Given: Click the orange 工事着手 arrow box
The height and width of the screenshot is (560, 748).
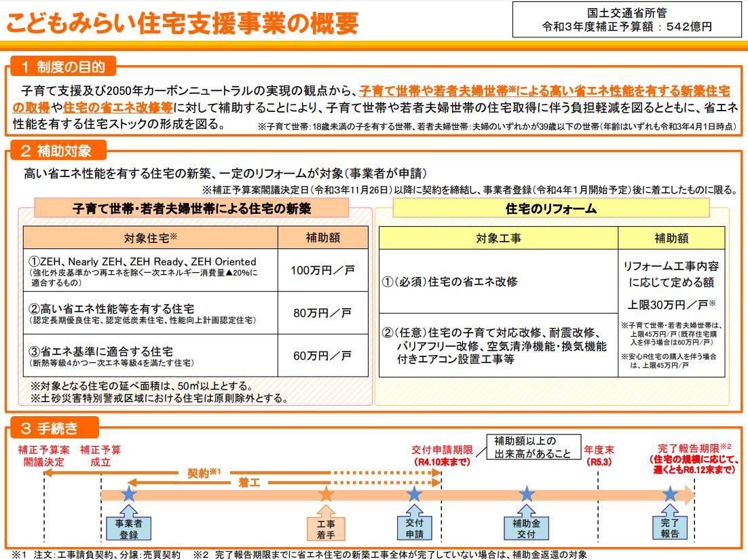Looking at the screenshot, I should [326, 527].
